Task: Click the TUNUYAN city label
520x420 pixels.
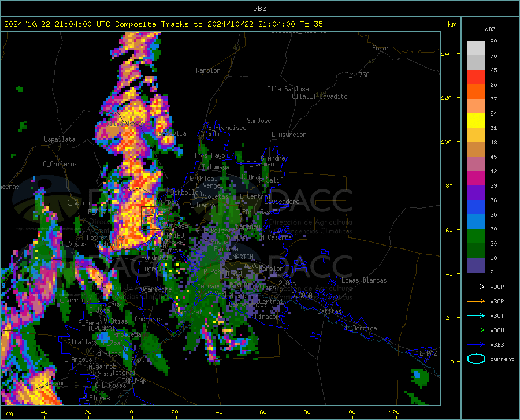Action: (x=134, y=381)
